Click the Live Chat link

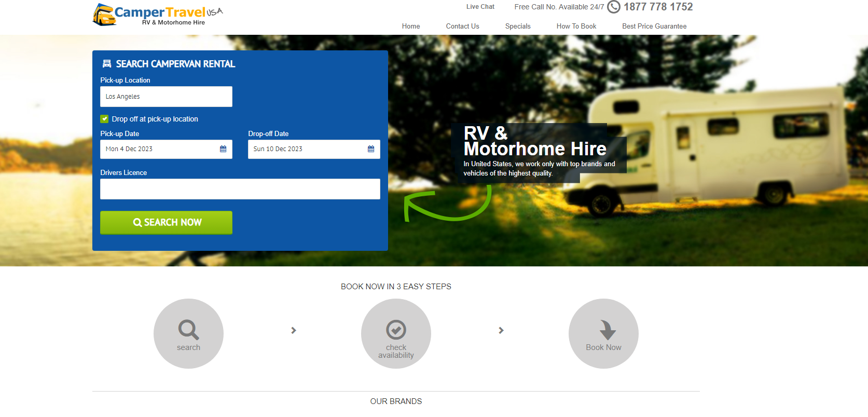point(480,7)
